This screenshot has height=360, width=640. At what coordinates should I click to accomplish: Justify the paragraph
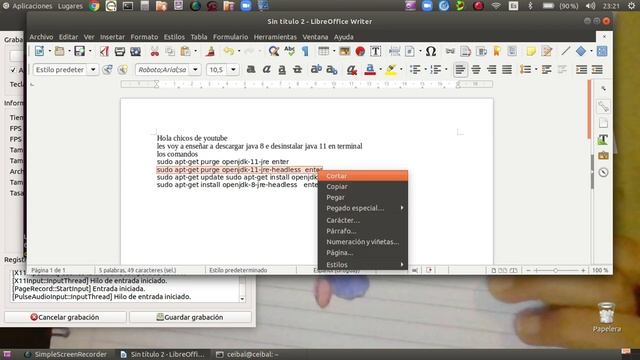(507, 70)
